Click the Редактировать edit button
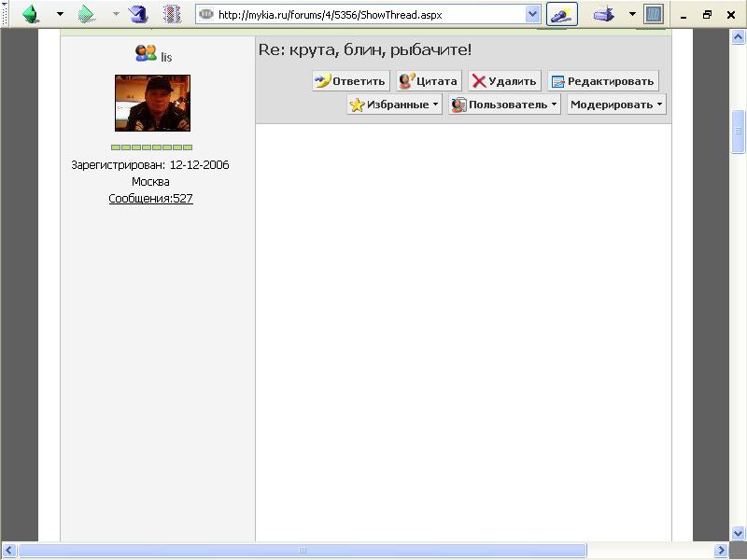 [x=602, y=81]
